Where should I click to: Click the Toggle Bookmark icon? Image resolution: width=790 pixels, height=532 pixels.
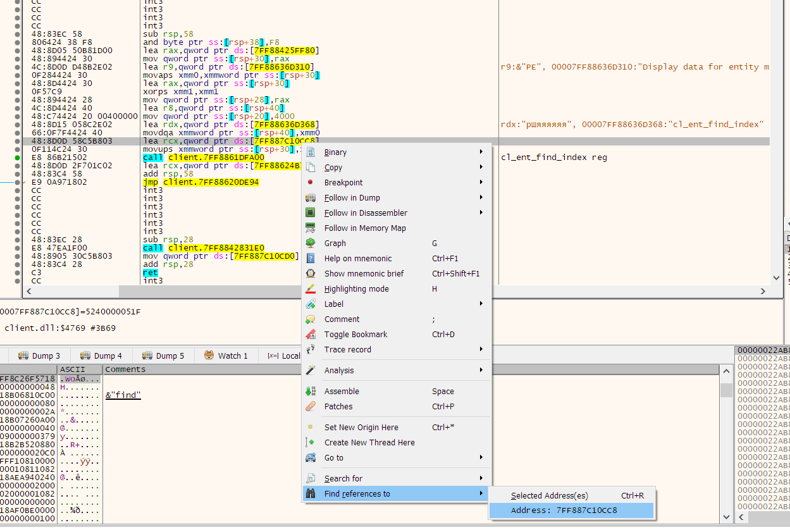click(311, 334)
